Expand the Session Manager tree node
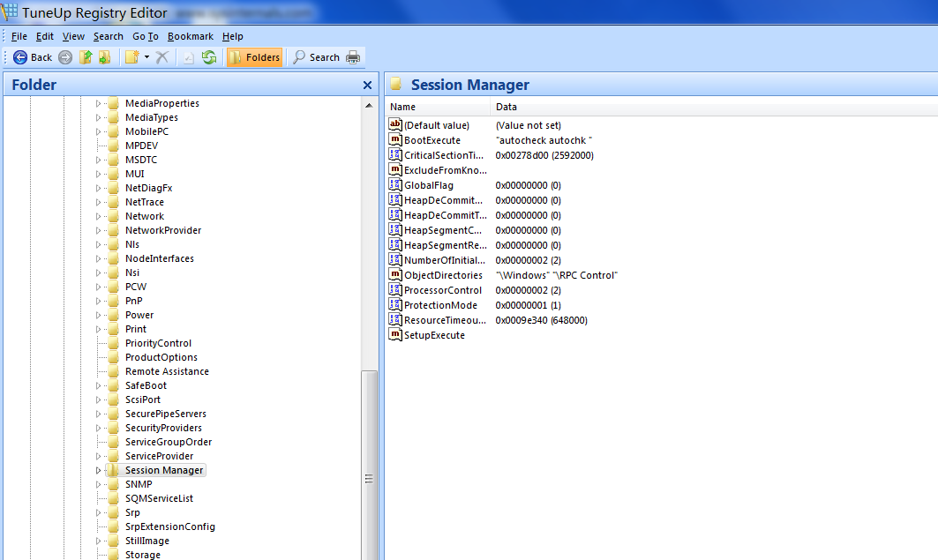The width and height of the screenshot is (938, 560). (x=99, y=470)
